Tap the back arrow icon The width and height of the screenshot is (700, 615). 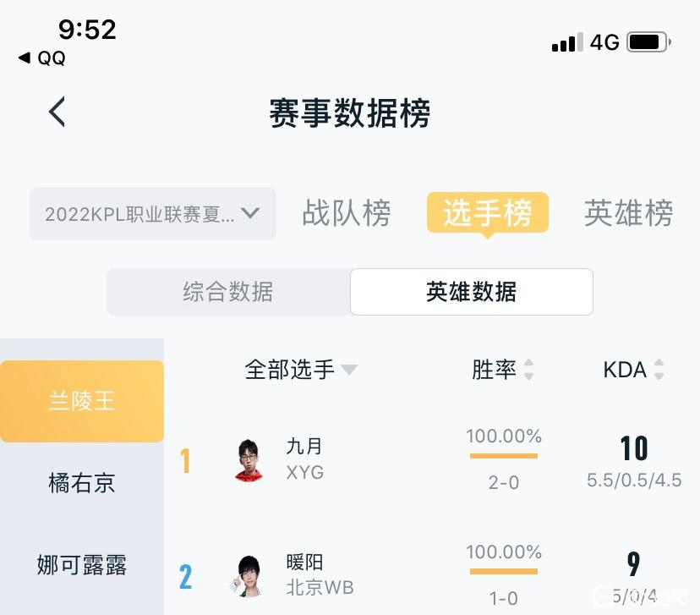point(57,112)
